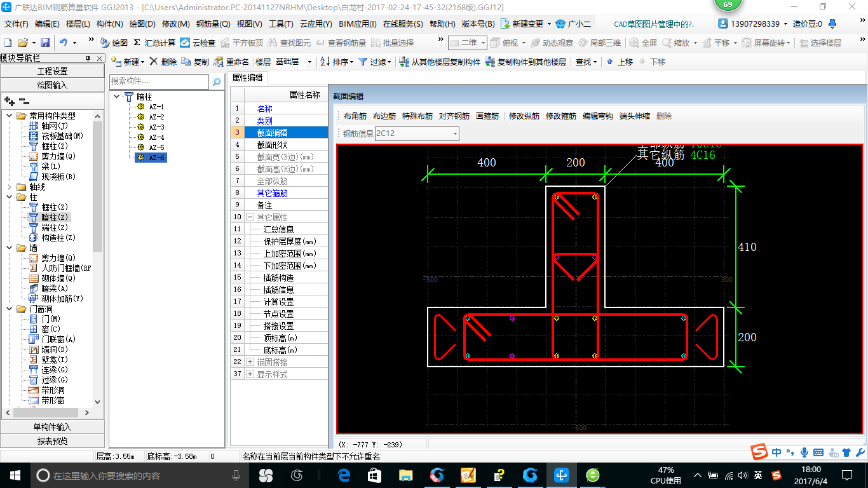Save the project file

tap(44, 42)
